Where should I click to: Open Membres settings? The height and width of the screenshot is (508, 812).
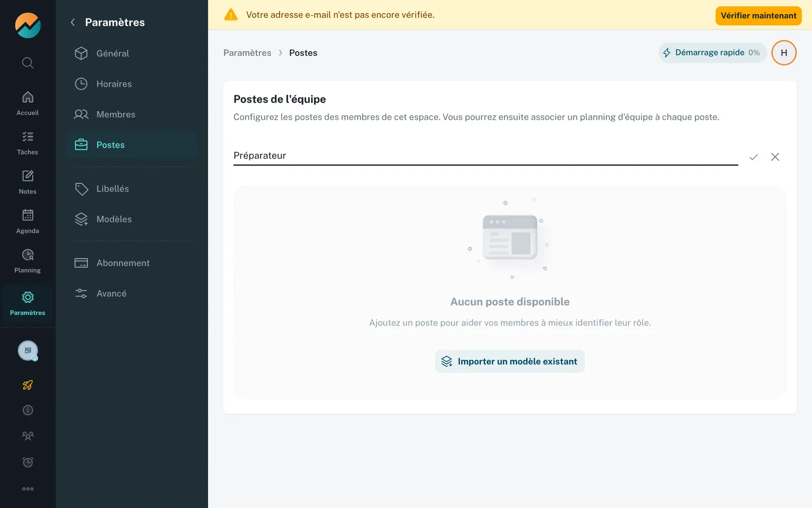132,114
